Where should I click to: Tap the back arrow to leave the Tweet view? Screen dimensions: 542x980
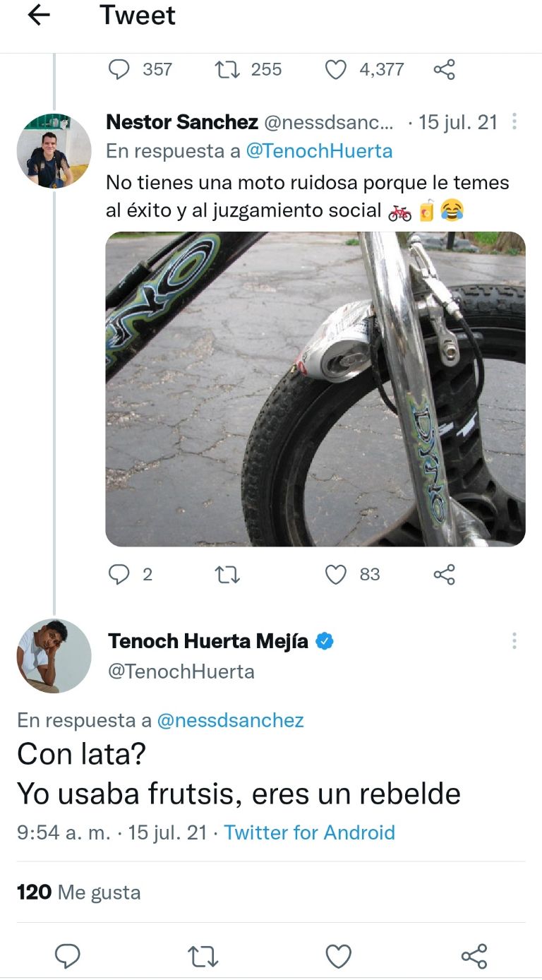[x=39, y=16]
